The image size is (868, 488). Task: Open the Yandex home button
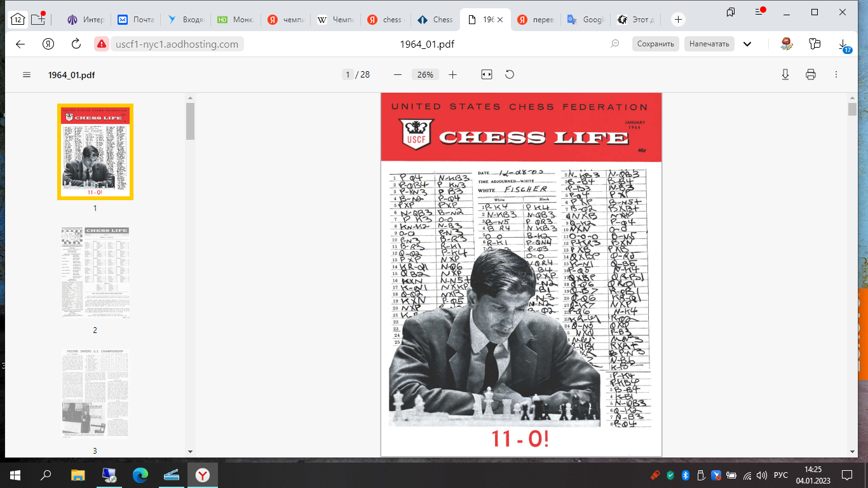48,44
